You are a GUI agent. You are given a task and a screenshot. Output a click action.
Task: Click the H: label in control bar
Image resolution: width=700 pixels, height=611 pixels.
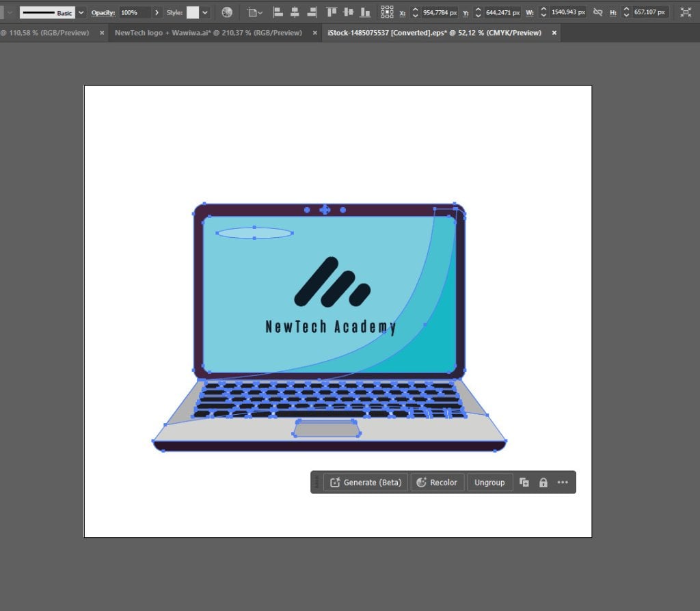point(613,13)
